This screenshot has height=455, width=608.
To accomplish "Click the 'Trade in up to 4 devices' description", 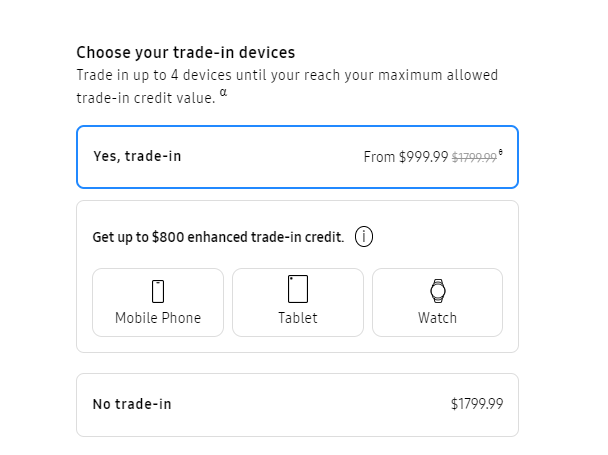I will [287, 87].
